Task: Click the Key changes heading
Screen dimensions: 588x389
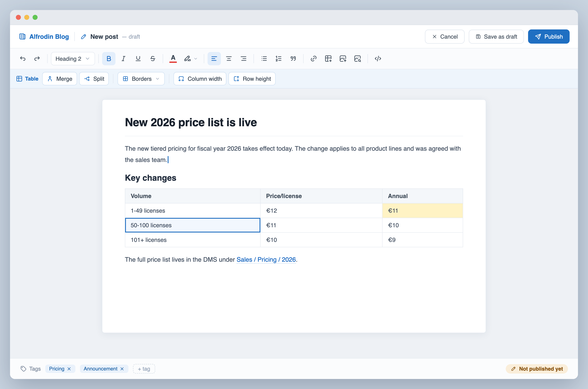Action: coord(150,178)
